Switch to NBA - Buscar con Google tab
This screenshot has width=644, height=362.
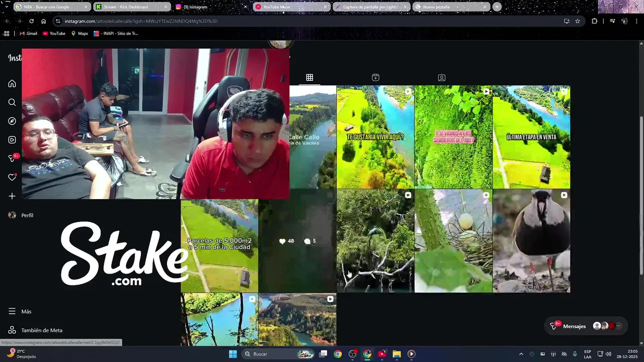(x=51, y=7)
